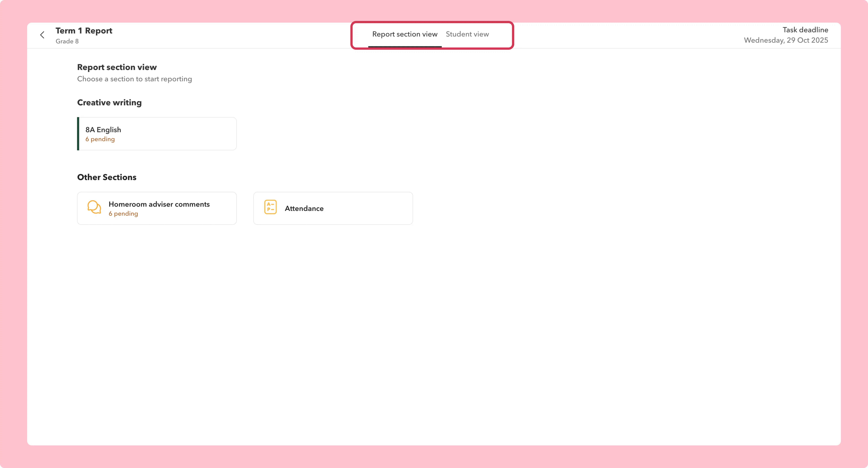
Task: Switch to the Student view tab
Action: pos(467,34)
